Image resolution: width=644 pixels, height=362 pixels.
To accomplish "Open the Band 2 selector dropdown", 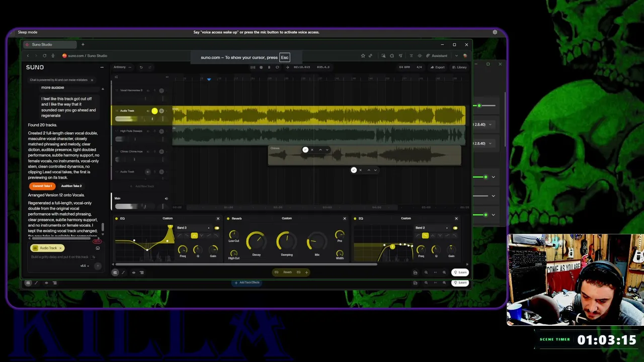I will pyautogui.click(x=432, y=228).
